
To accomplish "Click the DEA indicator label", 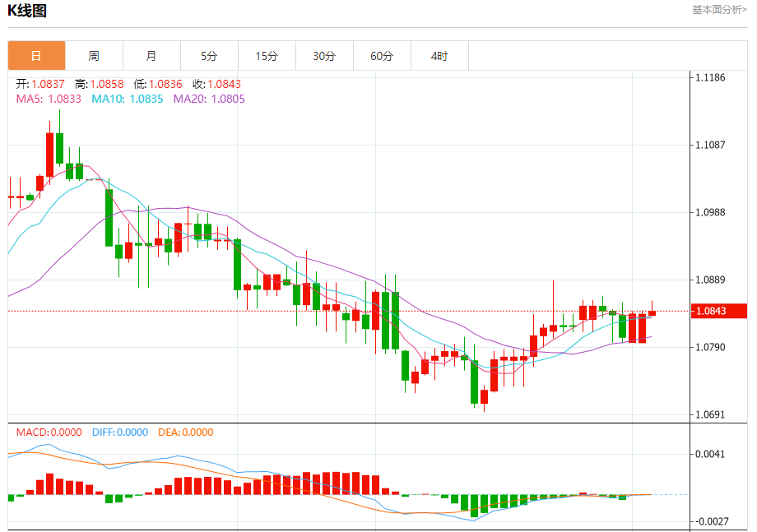I will tap(186, 433).
